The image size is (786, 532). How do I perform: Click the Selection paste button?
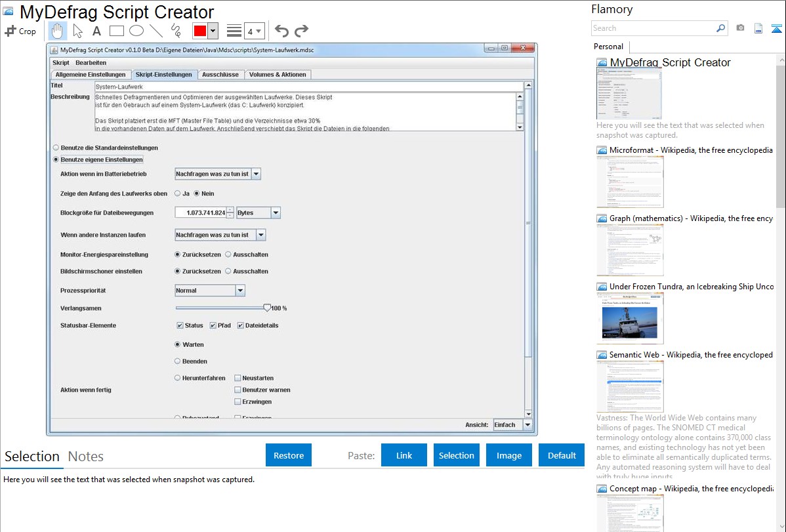point(456,455)
